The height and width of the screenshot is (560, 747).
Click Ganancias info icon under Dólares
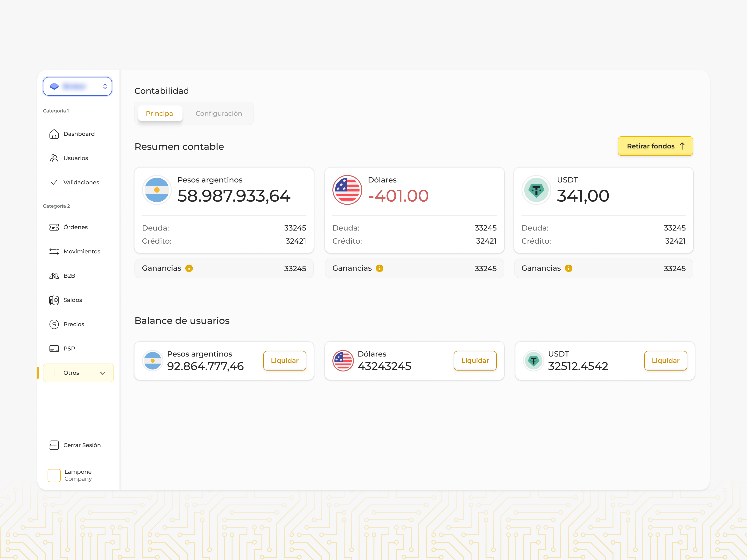(x=380, y=268)
